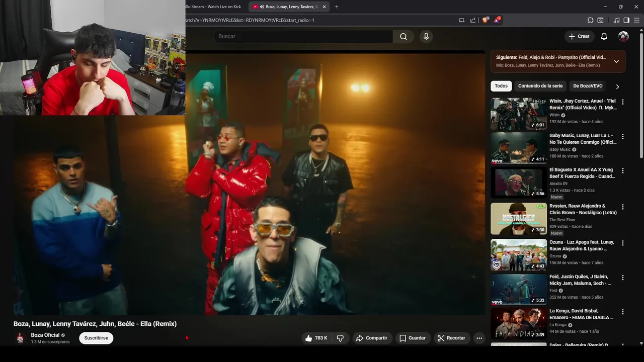
Task: Open browser extensions puzzle icon
Action: pyautogui.click(x=590, y=20)
